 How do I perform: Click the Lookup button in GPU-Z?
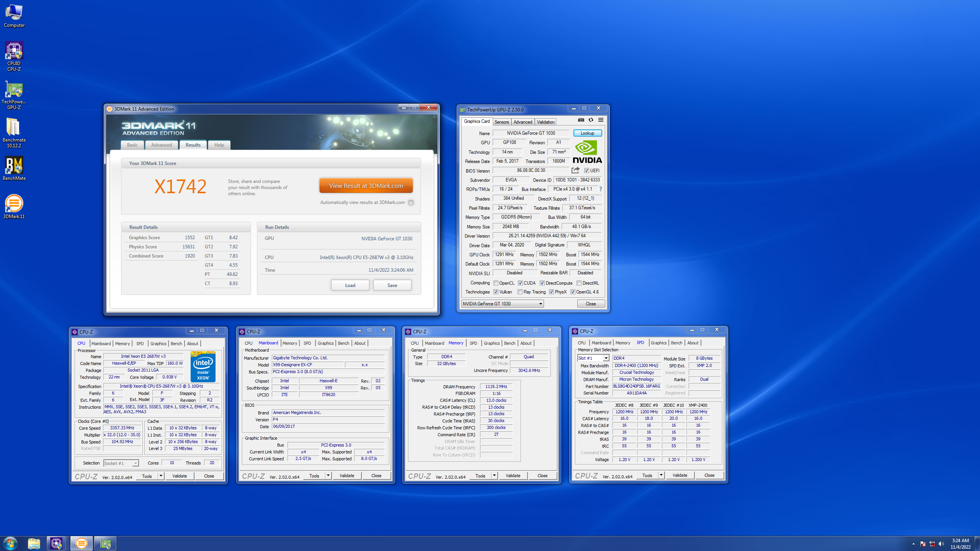(x=587, y=133)
